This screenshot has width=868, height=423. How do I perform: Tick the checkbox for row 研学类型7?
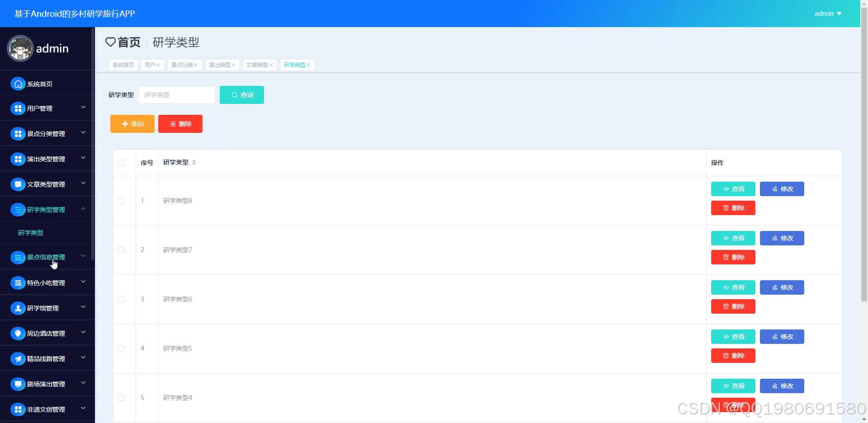(121, 250)
